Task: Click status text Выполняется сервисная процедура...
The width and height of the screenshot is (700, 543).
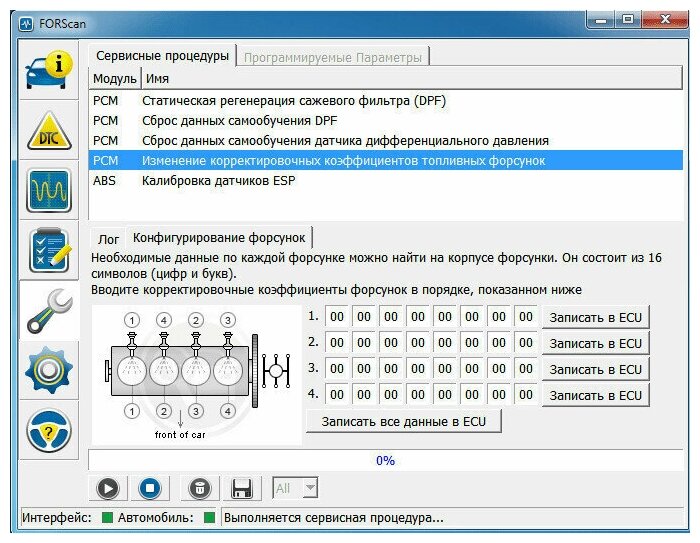Action: (x=333, y=518)
